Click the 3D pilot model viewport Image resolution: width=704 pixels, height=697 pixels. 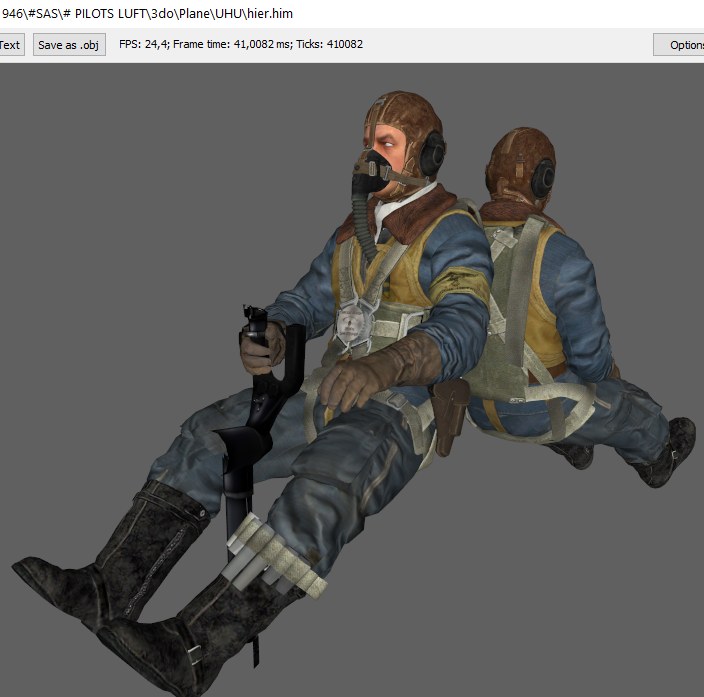click(352, 380)
